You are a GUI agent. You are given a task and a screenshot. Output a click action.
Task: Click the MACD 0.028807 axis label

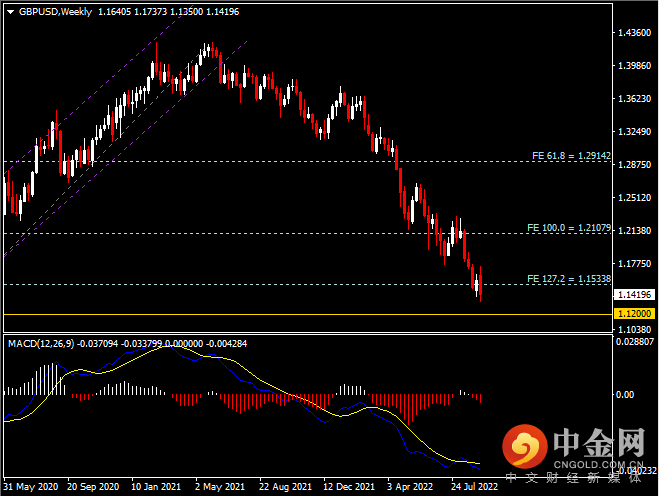click(635, 342)
